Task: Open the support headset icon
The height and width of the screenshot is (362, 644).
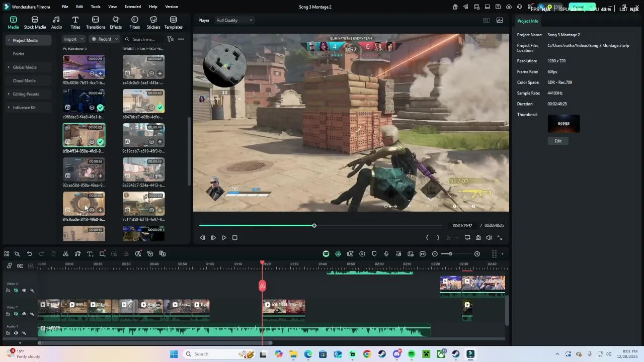Action: point(519,7)
